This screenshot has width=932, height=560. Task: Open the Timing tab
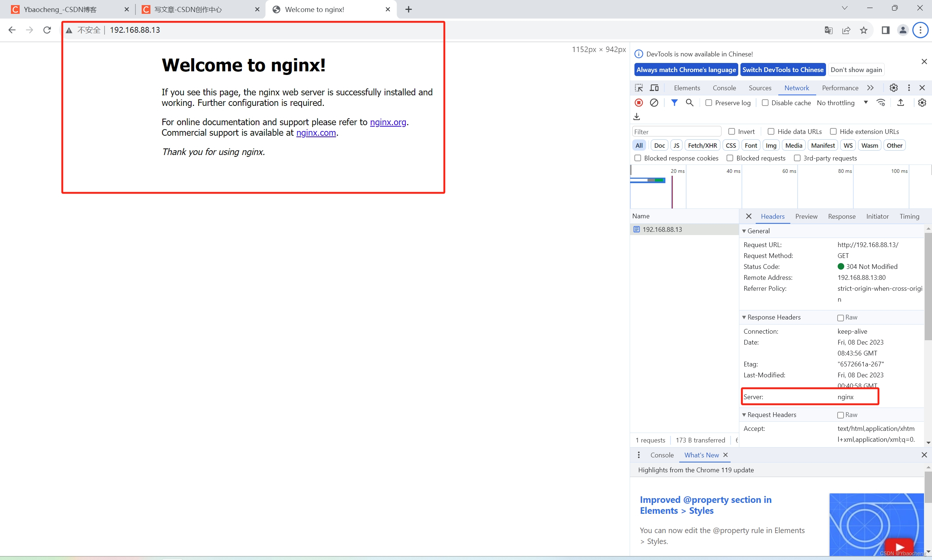(909, 216)
